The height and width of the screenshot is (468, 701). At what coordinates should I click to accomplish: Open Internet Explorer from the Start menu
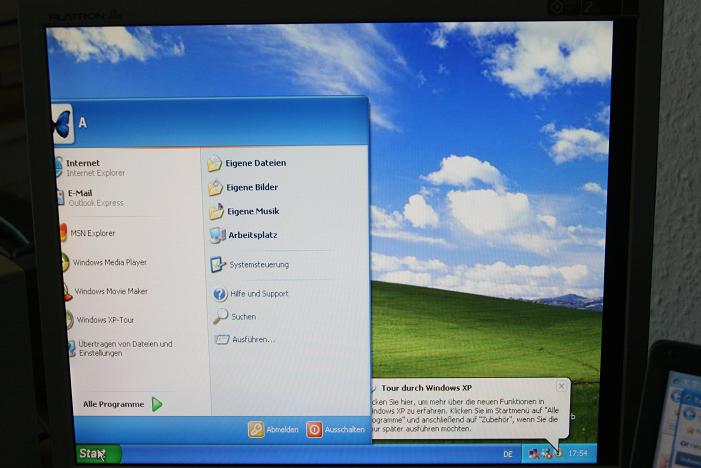[89, 168]
